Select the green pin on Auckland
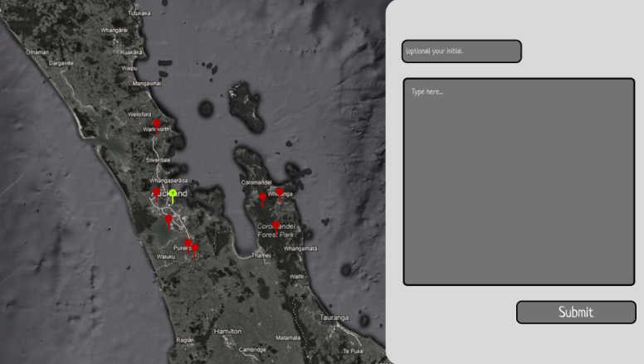Screen dimensions: 644x364 click(173, 195)
